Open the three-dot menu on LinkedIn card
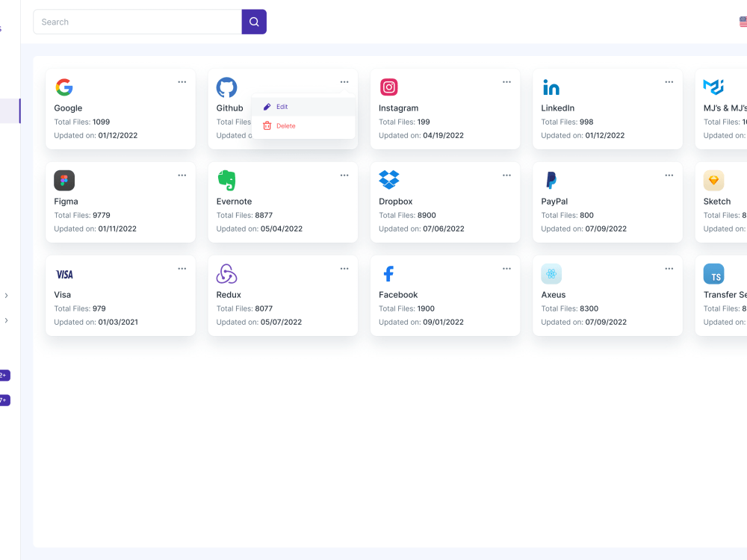 pos(669,82)
